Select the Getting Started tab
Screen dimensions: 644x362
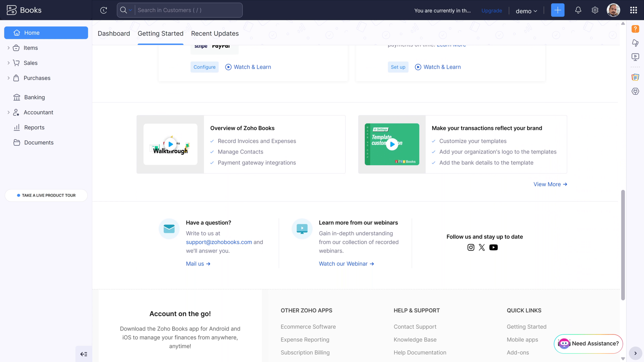[161, 33]
